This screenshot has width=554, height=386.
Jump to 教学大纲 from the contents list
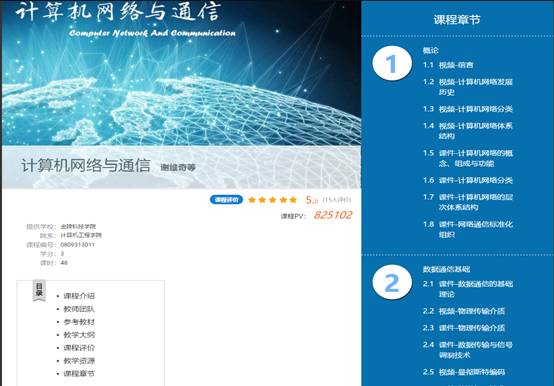click(x=79, y=335)
